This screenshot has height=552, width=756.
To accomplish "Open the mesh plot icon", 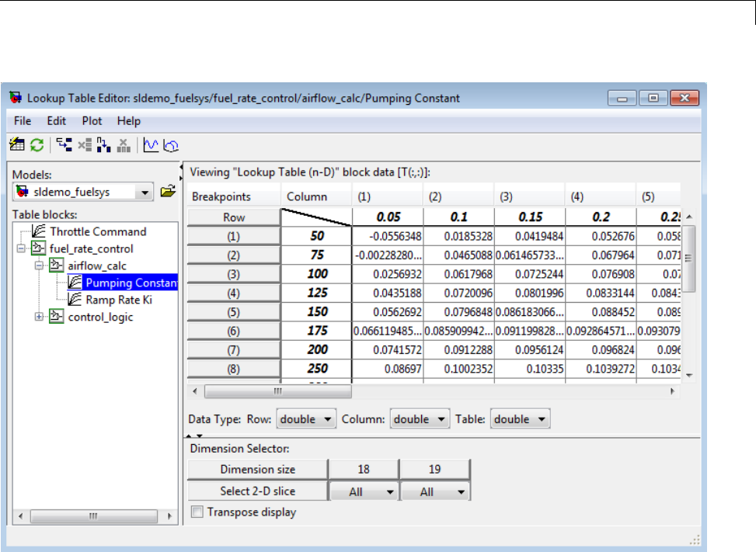I will pos(171,144).
